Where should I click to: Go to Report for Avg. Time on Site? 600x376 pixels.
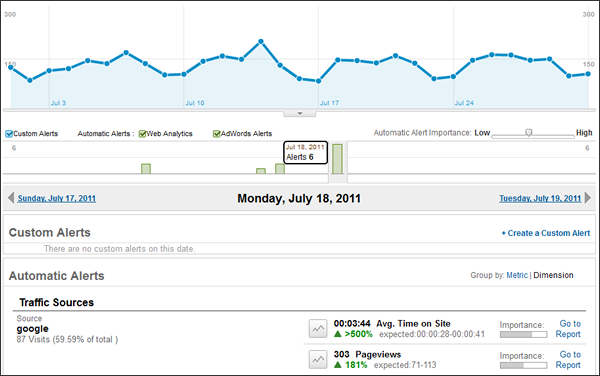point(569,329)
